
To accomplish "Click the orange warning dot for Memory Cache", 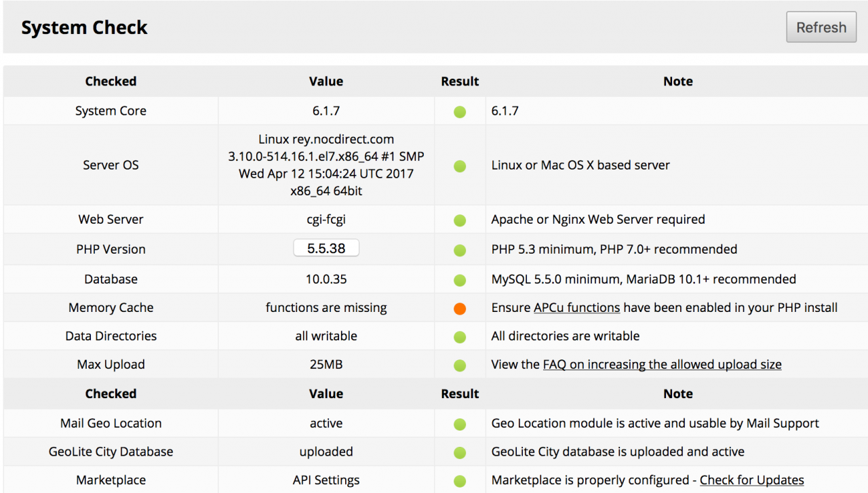I will 460,309.
